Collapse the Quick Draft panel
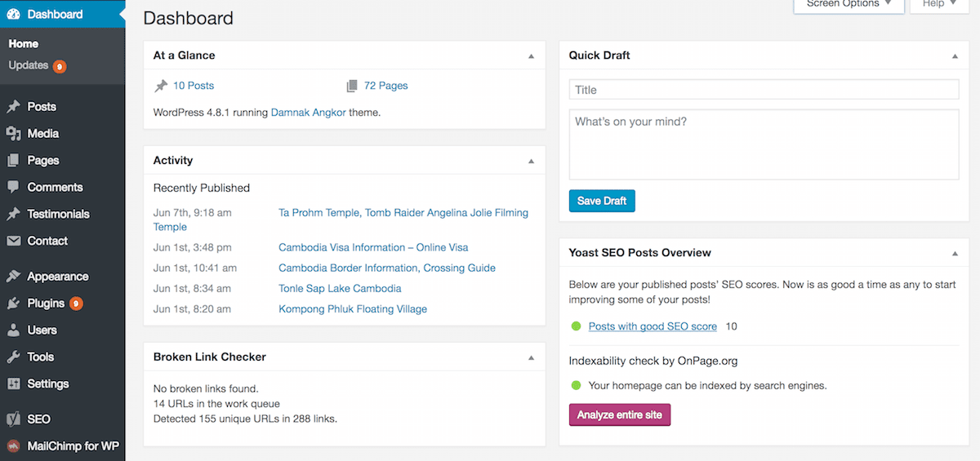Image resolution: width=980 pixels, height=461 pixels. 955,56
